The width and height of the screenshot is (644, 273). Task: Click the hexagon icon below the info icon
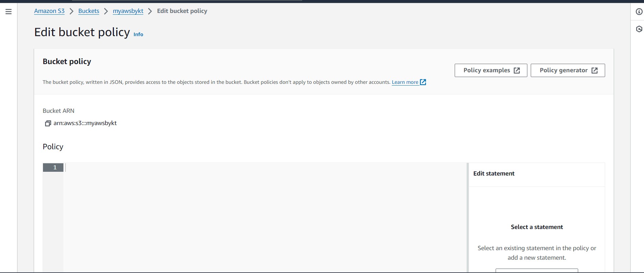[639, 29]
